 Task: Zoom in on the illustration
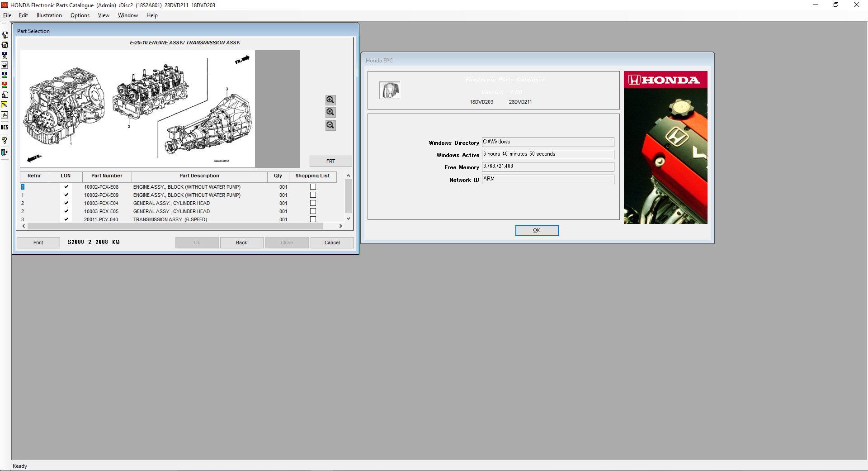[x=330, y=100]
